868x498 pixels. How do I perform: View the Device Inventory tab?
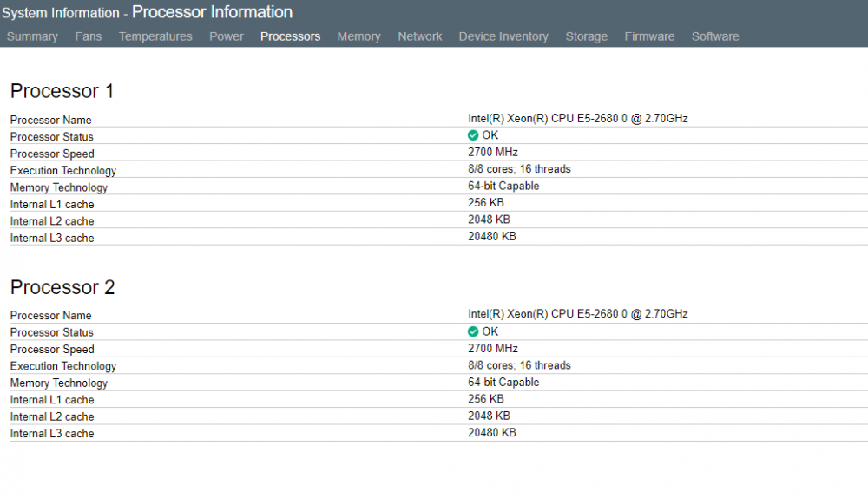tap(503, 36)
